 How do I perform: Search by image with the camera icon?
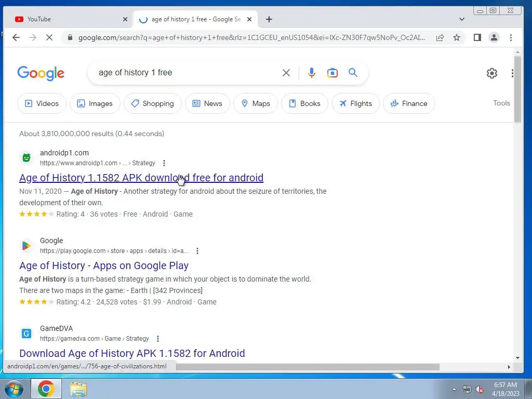(x=332, y=73)
